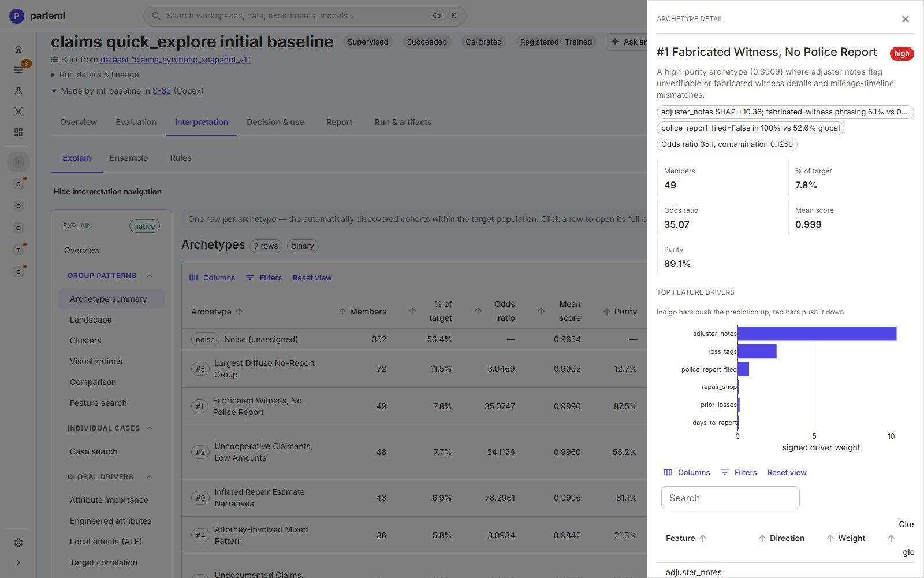
Task: Sort archetypes table by Purity
Action: (x=620, y=312)
